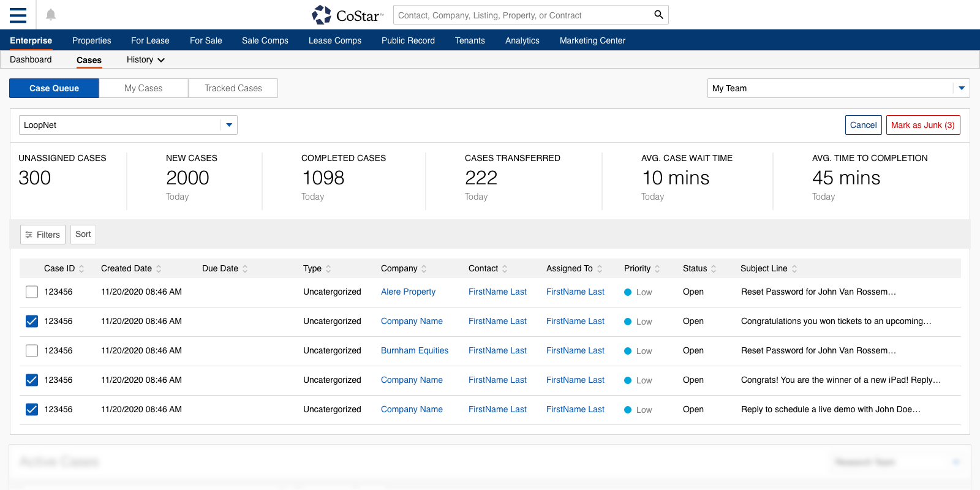The image size is (980, 490).
Task: Open the Filters panel
Action: [x=43, y=235]
